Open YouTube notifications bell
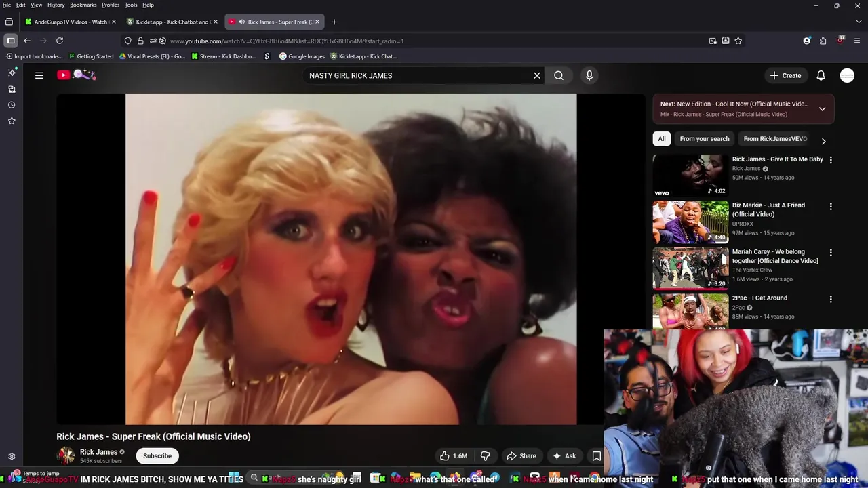 [x=821, y=75]
